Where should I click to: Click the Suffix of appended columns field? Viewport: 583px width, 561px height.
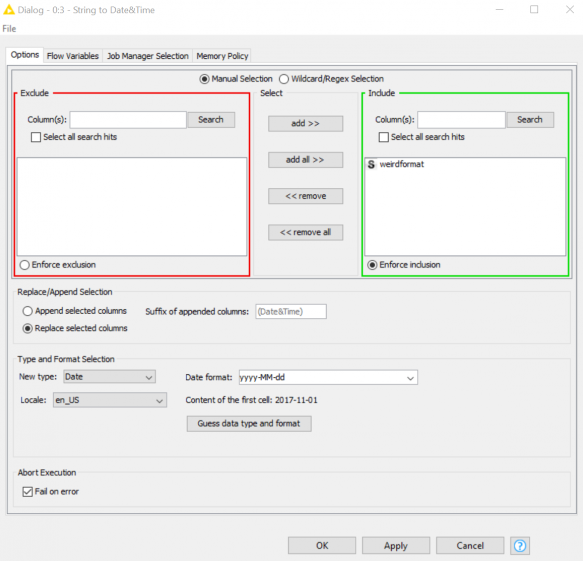click(291, 312)
